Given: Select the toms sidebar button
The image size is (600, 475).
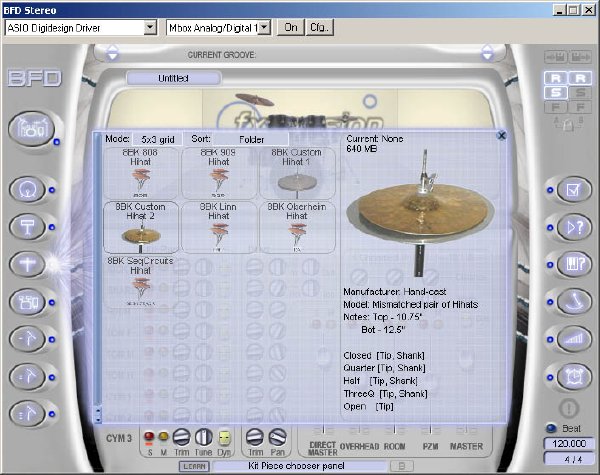Looking at the screenshot, I should (x=28, y=302).
